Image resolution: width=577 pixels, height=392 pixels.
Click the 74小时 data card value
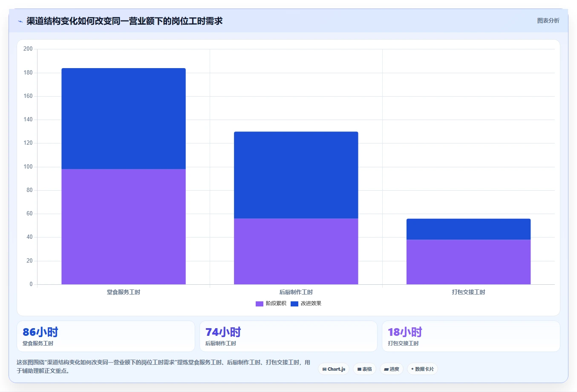tap(223, 332)
